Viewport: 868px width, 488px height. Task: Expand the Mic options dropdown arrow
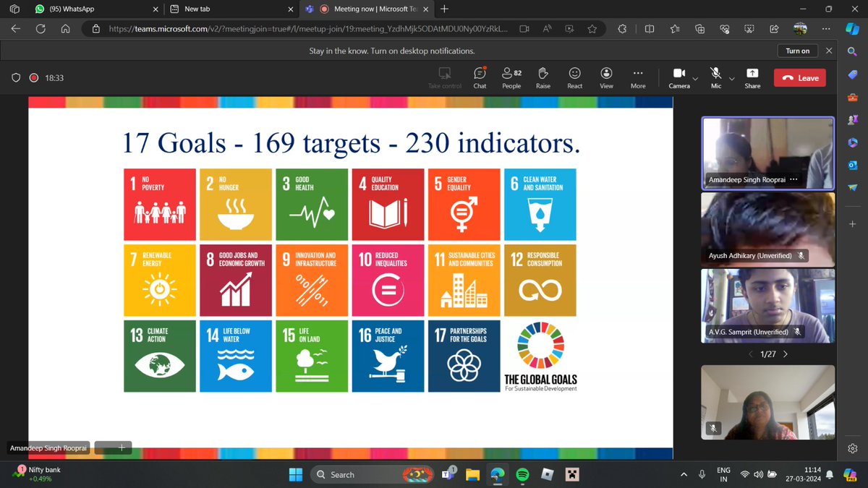pos(731,78)
